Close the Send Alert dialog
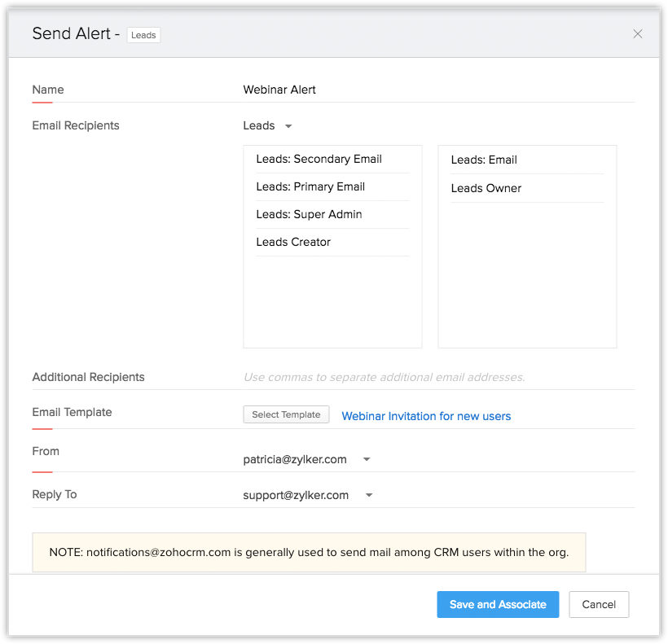This screenshot has height=644, width=668. [x=637, y=34]
